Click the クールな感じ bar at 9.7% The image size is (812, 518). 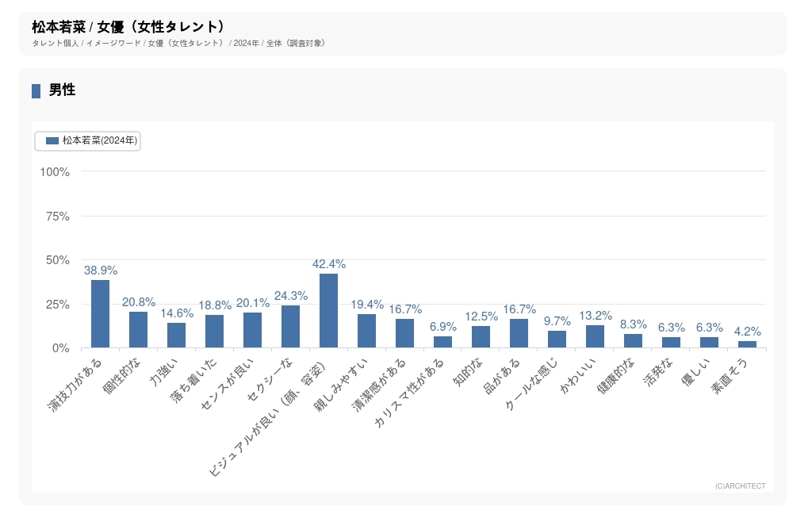(x=557, y=340)
